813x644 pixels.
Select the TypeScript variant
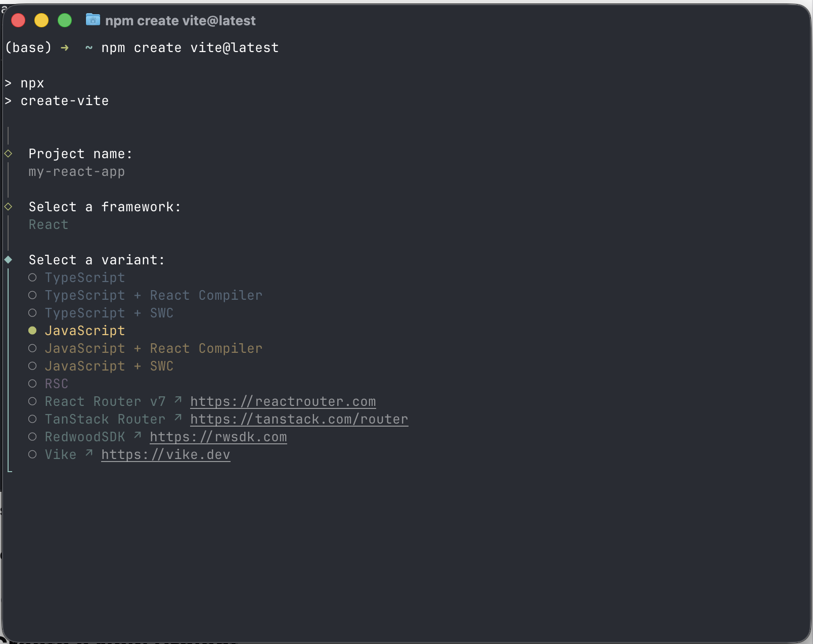point(85,277)
